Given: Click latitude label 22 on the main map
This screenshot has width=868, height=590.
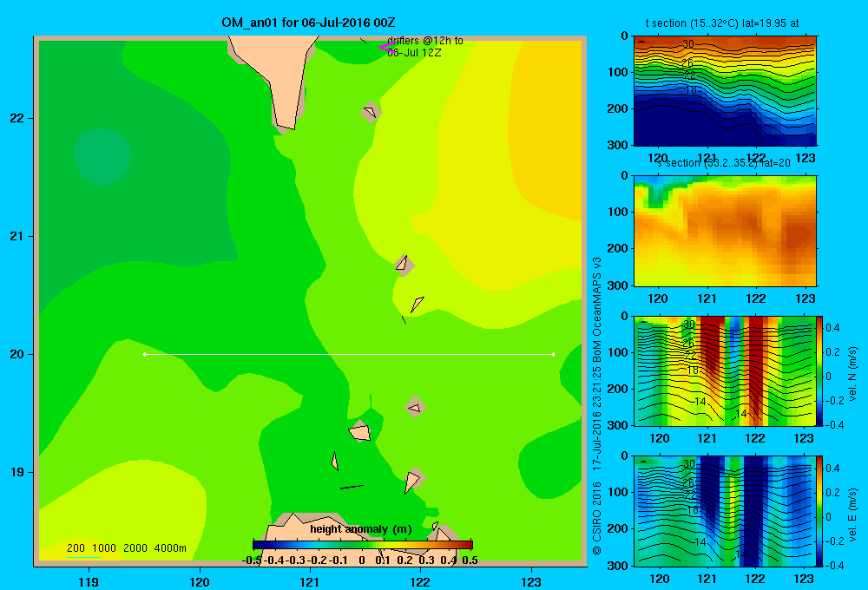Looking at the screenshot, I should click(17, 118).
